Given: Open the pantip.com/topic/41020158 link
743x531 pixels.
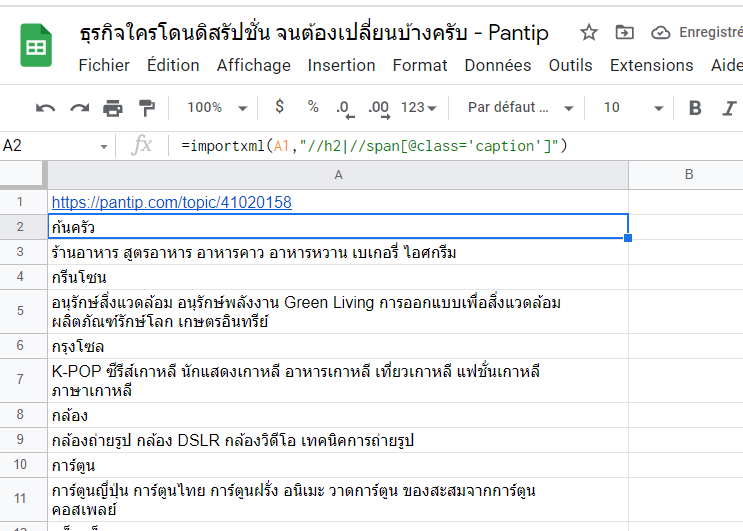Looking at the screenshot, I should click(172, 202).
